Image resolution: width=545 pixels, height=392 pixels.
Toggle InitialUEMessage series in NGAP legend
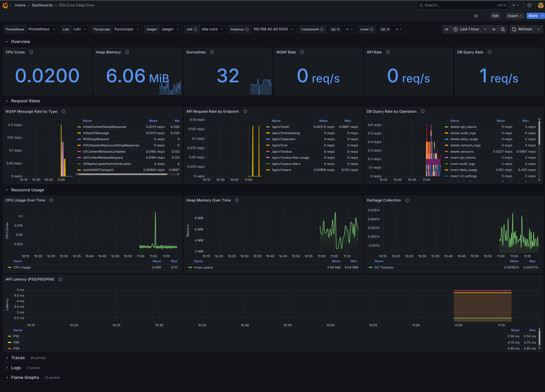coord(96,133)
